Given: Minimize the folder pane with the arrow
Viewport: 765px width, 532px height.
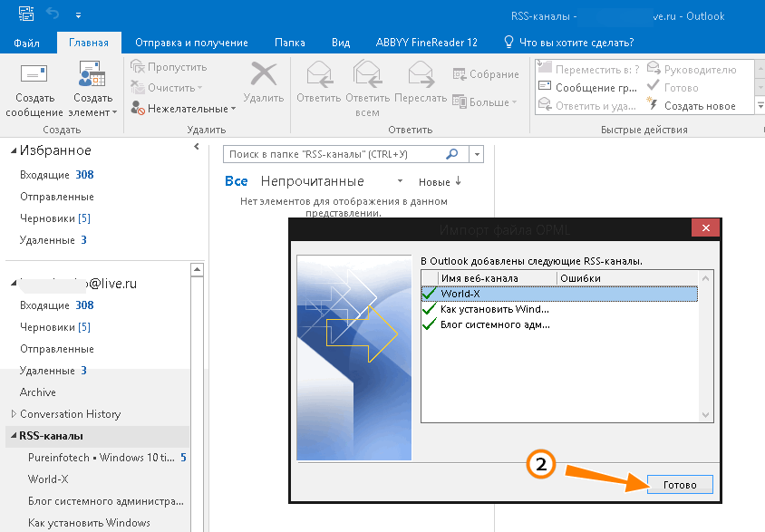Looking at the screenshot, I should point(196,146).
